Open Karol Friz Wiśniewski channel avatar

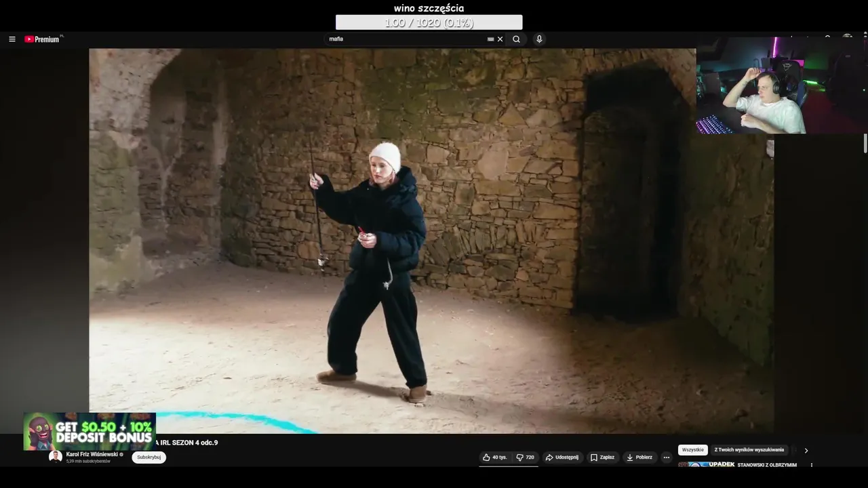[x=56, y=457]
